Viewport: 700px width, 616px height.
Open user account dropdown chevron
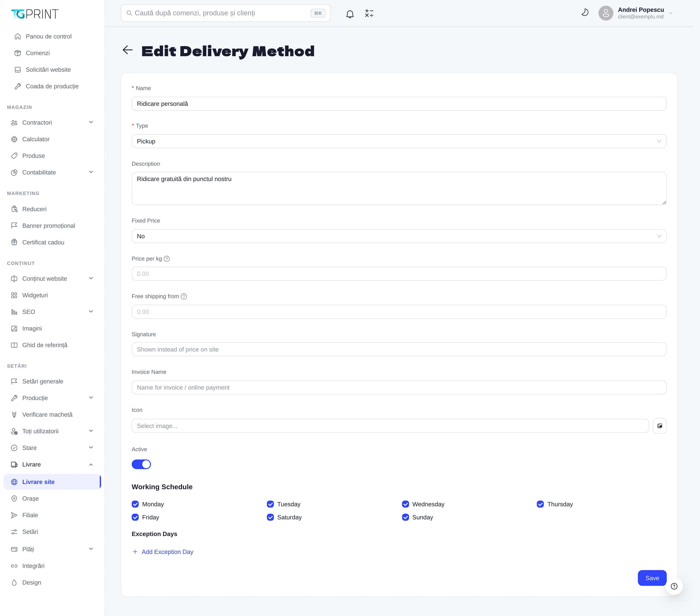pos(670,13)
